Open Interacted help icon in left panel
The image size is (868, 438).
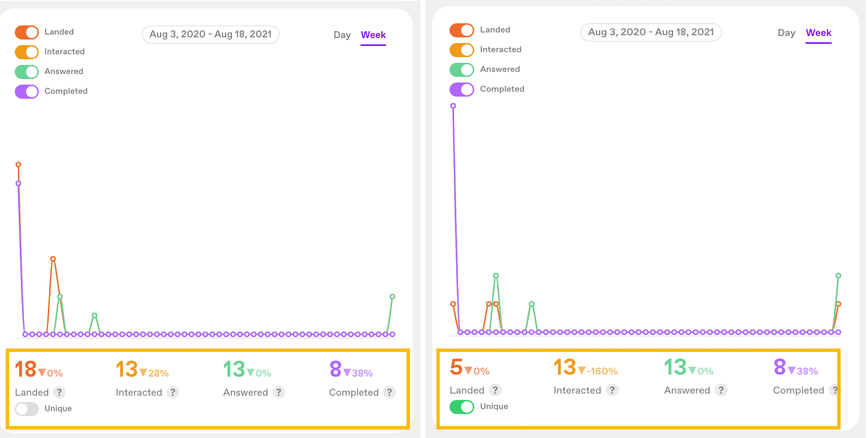coord(173,392)
